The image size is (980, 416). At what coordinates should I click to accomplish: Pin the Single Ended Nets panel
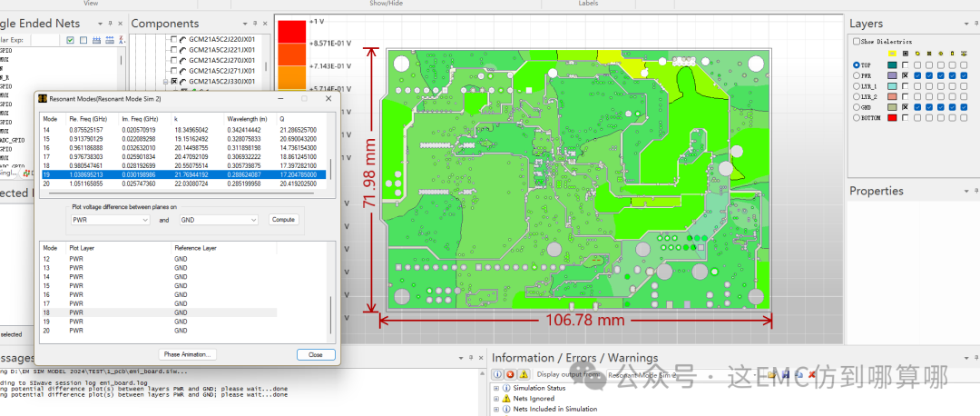[110, 23]
